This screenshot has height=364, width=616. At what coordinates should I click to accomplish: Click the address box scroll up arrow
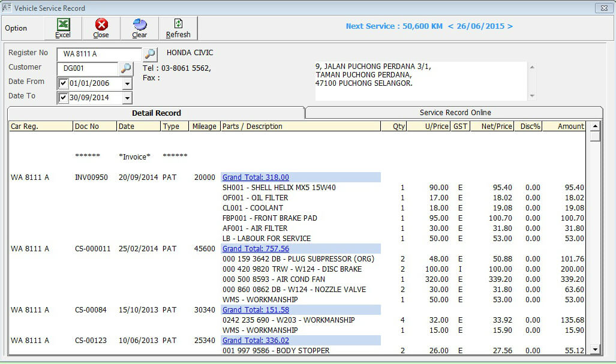coord(532,67)
